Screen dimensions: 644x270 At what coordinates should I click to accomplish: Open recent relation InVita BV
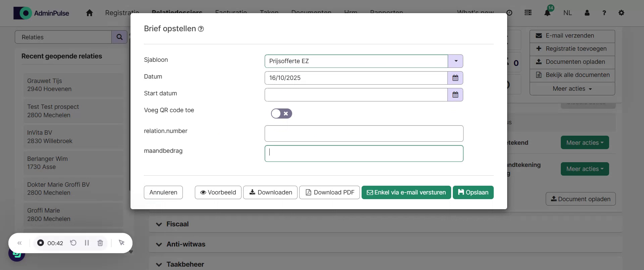coord(73,137)
